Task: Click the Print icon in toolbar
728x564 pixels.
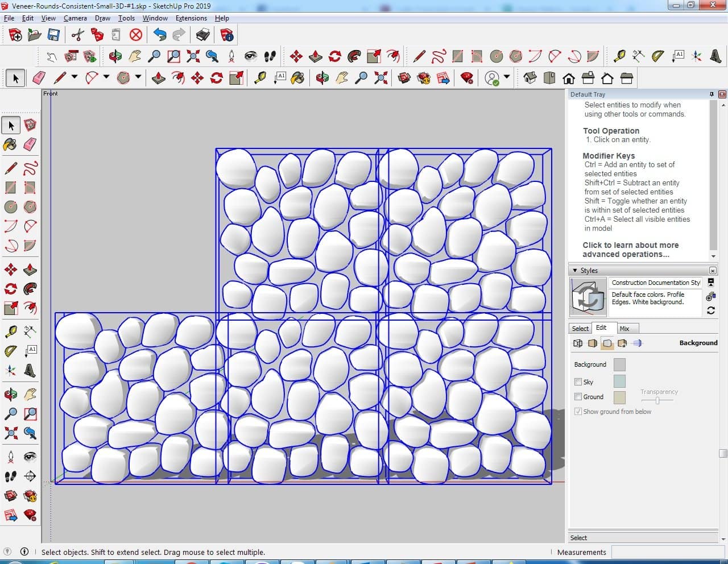Action: [202, 35]
